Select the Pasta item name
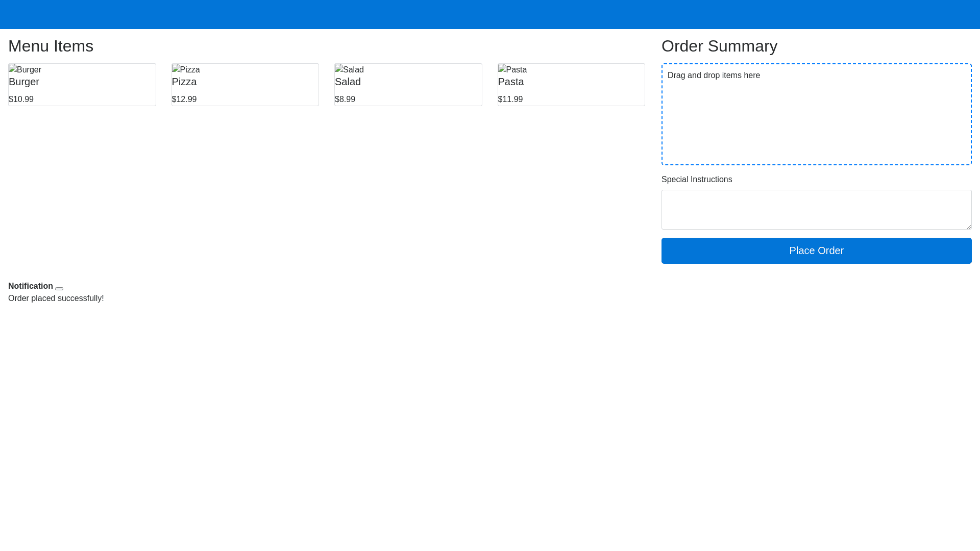The image size is (980, 551). click(511, 82)
